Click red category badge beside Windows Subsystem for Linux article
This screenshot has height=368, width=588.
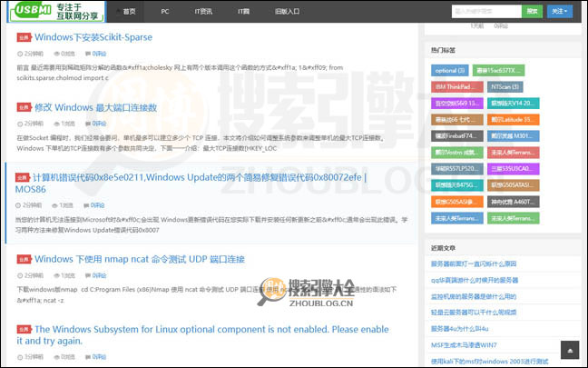[24, 329]
